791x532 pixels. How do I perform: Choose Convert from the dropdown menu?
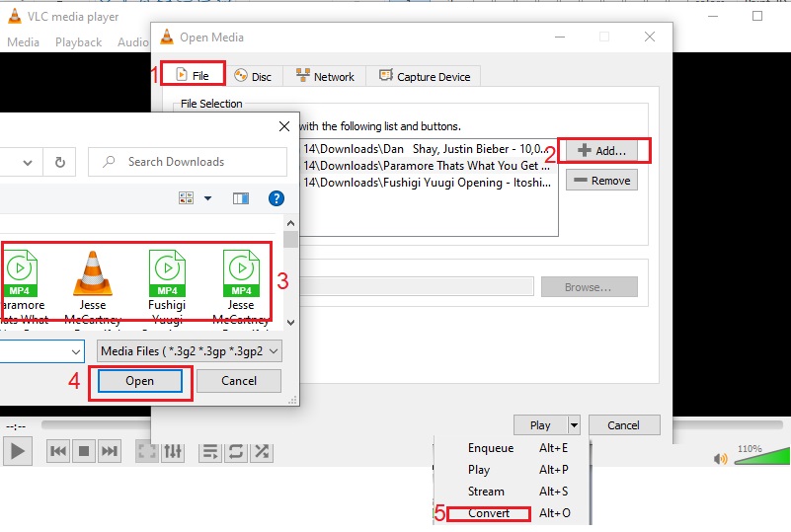511,513
